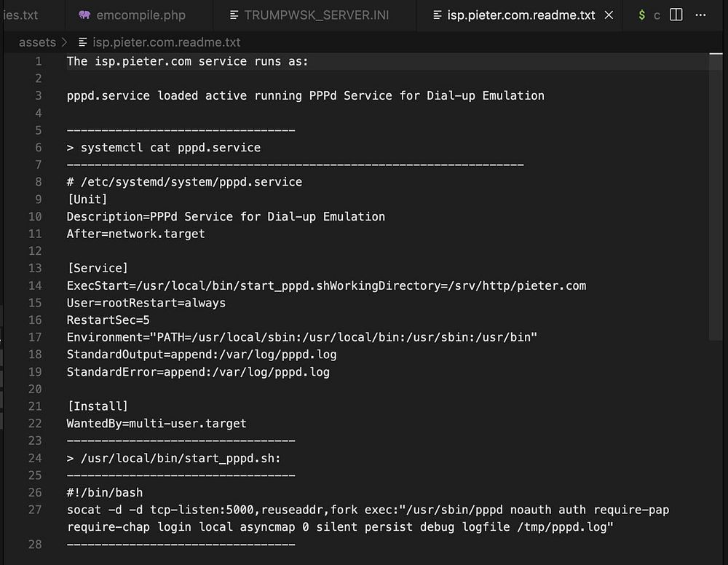Open the More Actions ellipsis menu
The width and height of the screenshot is (728, 565).
point(700,15)
